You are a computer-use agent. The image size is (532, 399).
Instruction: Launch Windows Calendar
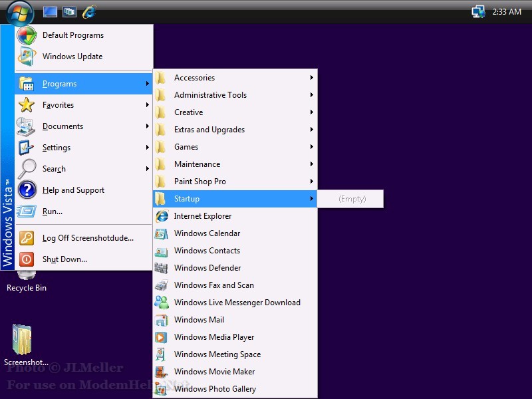[x=207, y=233]
